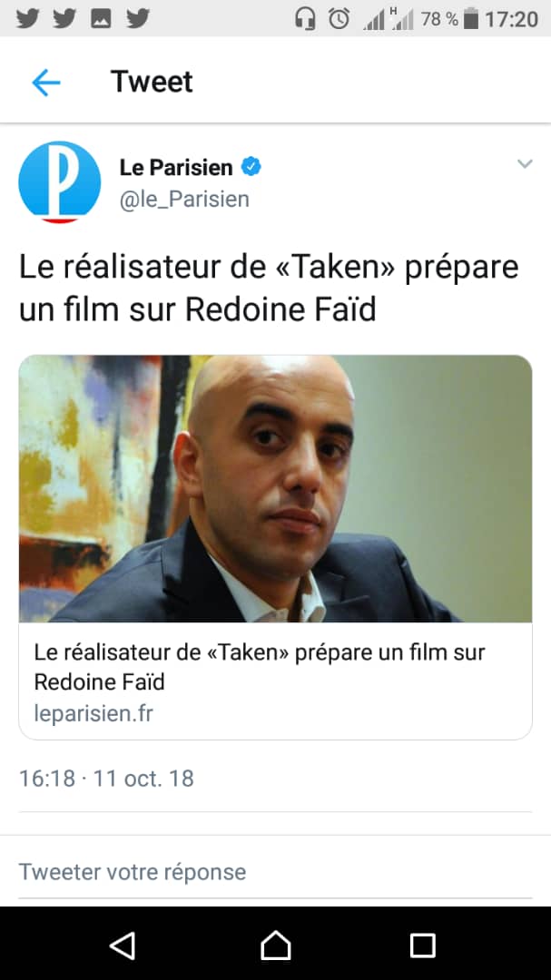Tap the 16:18 · 11 oct. 18 timestamp

pos(106,779)
